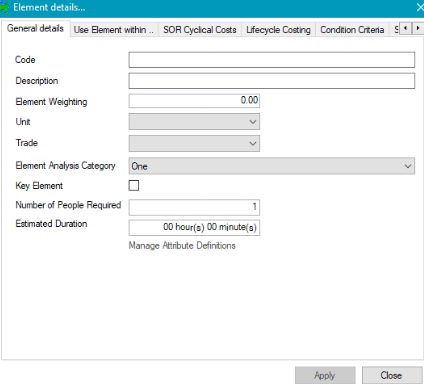Open the Condition Criteria tab

(x=352, y=30)
